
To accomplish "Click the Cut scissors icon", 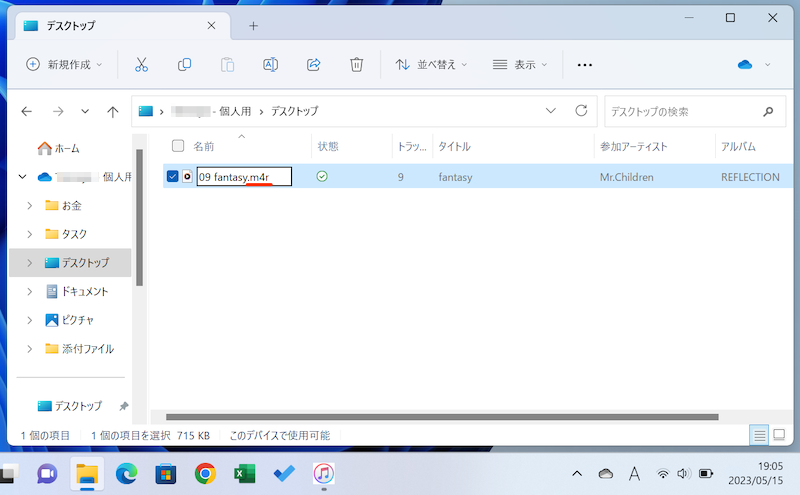I will point(141,64).
